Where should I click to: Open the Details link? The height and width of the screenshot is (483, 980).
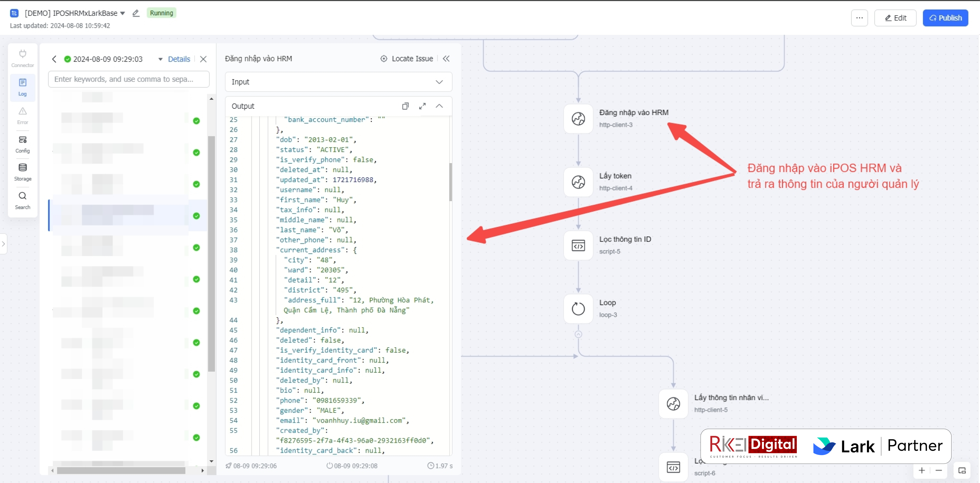pos(179,59)
